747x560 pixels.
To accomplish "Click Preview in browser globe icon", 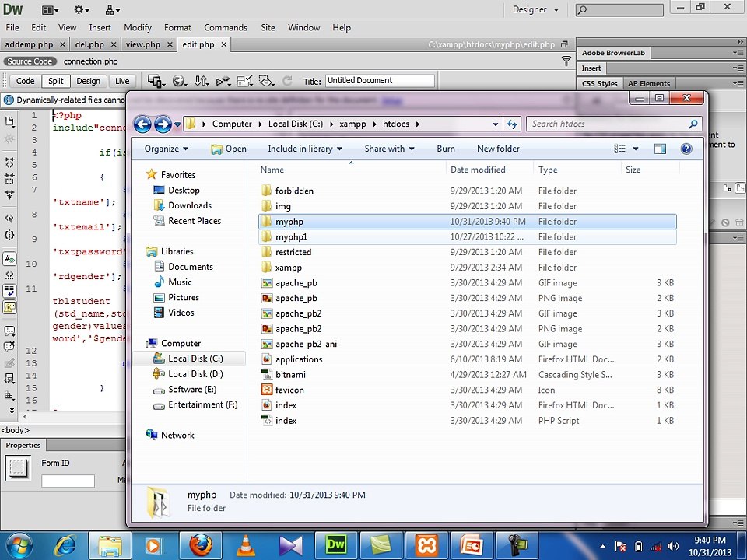I will click(179, 81).
